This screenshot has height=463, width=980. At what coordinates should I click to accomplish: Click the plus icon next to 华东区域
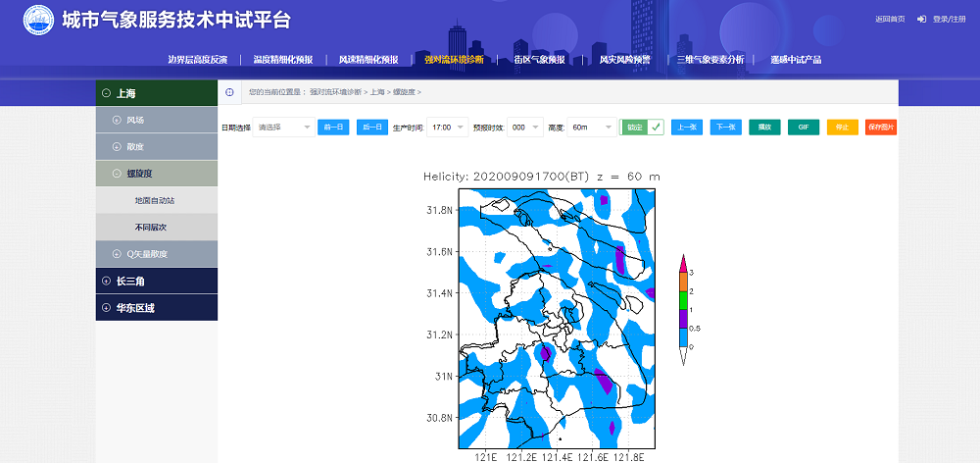coord(106,308)
